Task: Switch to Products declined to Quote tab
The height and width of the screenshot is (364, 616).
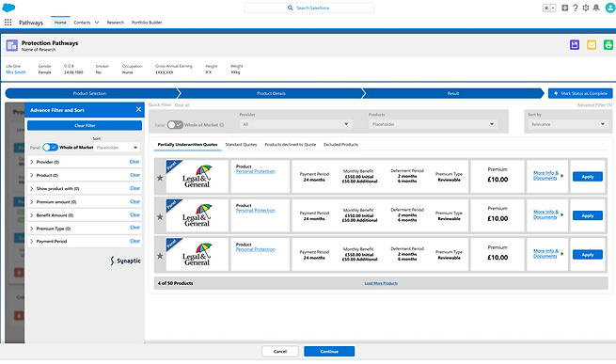Action: 291,145
